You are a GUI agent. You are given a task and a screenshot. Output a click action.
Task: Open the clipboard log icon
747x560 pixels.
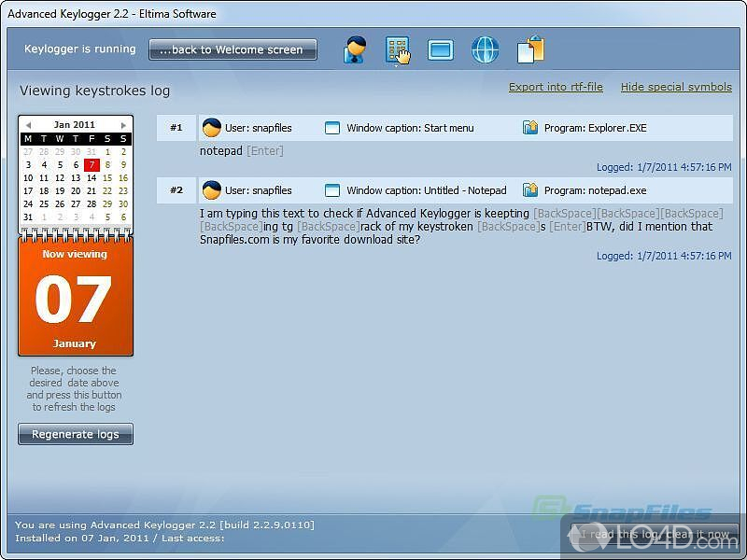530,49
